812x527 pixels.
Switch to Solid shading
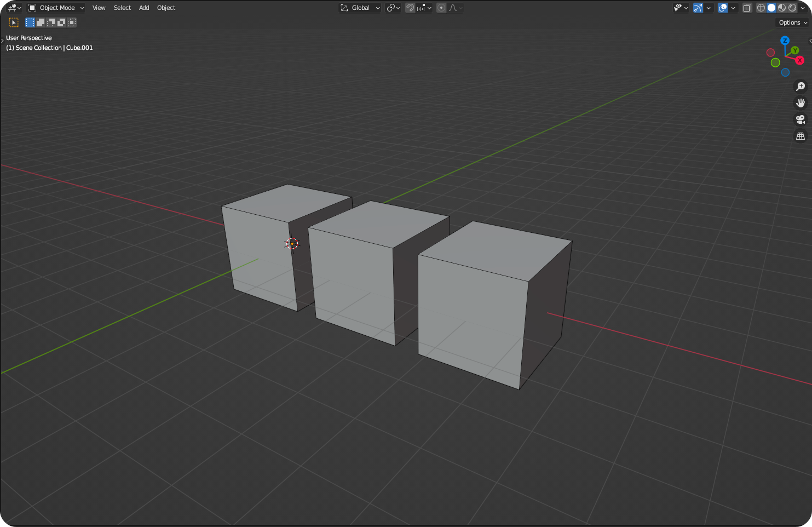[771, 8]
